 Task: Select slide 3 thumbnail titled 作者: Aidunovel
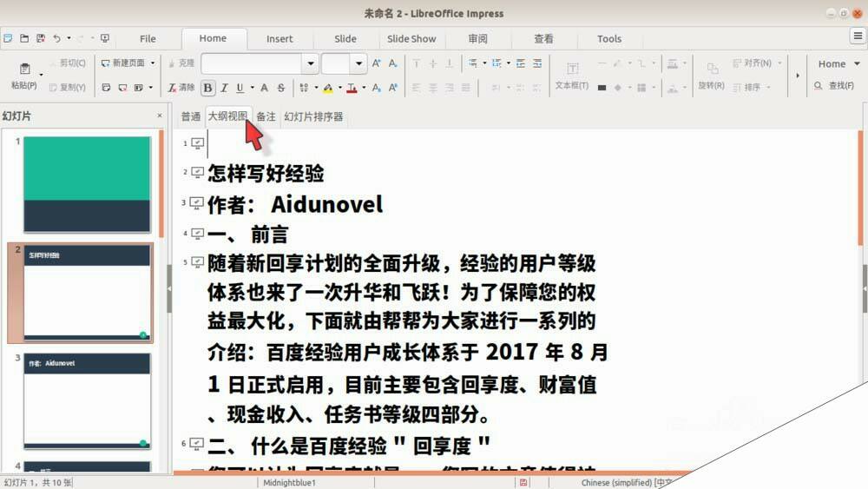click(x=87, y=401)
